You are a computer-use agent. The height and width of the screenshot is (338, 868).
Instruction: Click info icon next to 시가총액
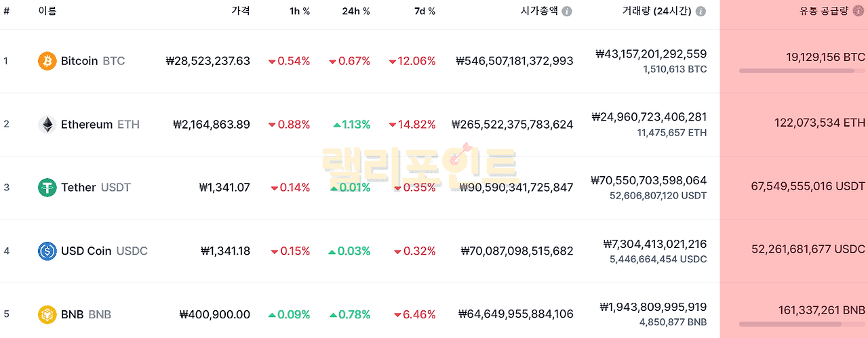[567, 12]
